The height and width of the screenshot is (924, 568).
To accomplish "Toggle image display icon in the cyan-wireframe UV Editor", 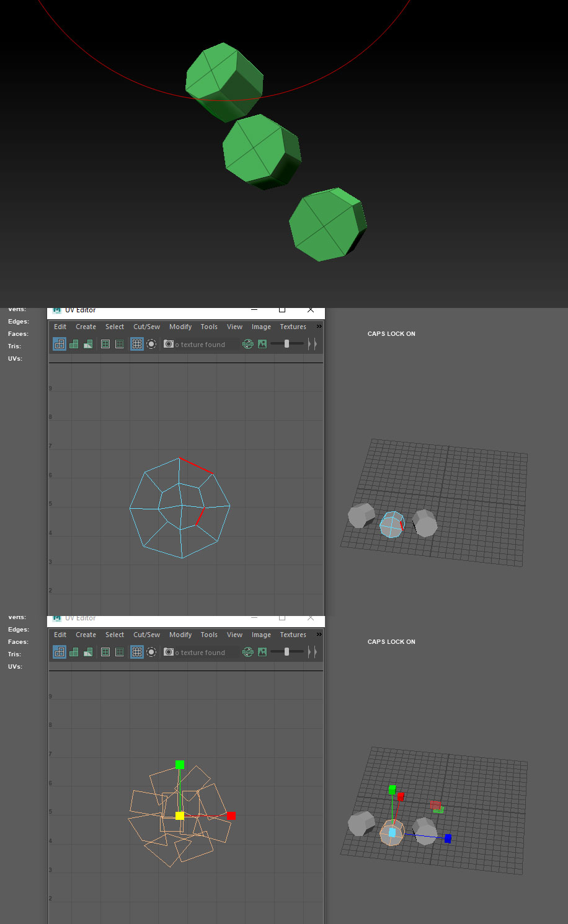I will [262, 344].
